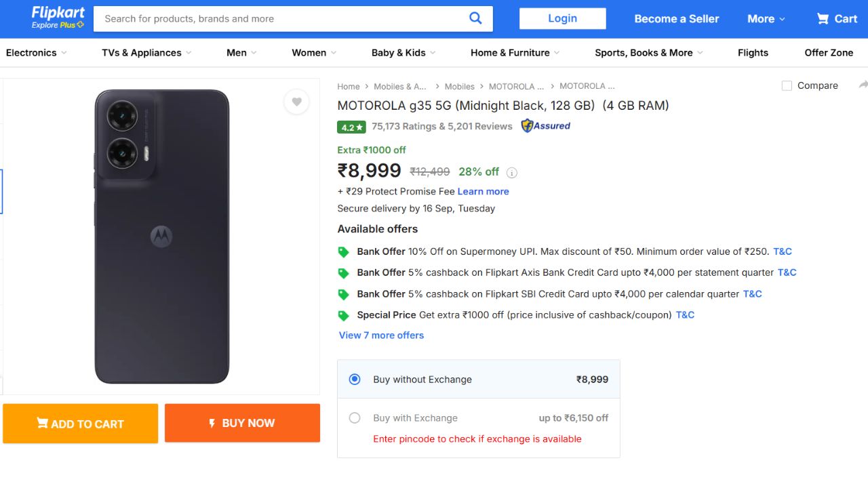This screenshot has height=488, width=868.
Task: Open View 7 more offers
Action: [x=381, y=335]
